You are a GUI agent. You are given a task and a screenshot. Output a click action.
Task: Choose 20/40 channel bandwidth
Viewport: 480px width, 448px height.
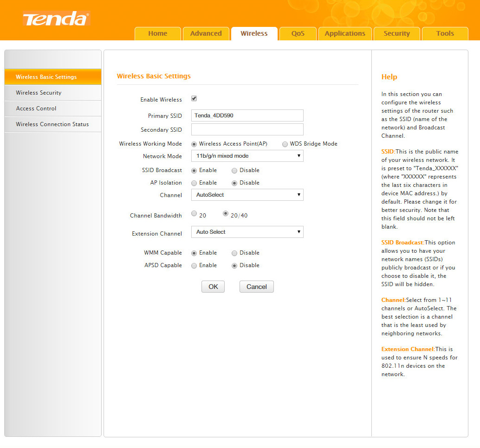coord(226,213)
